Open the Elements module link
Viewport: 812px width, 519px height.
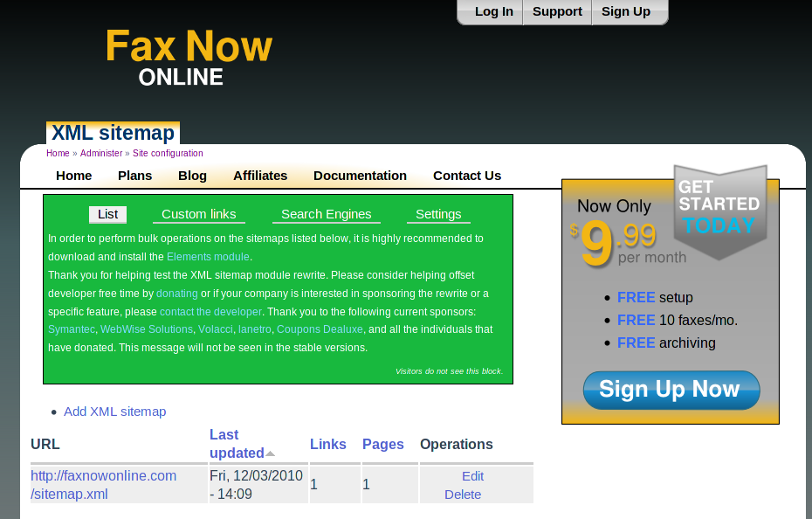tap(208, 257)
